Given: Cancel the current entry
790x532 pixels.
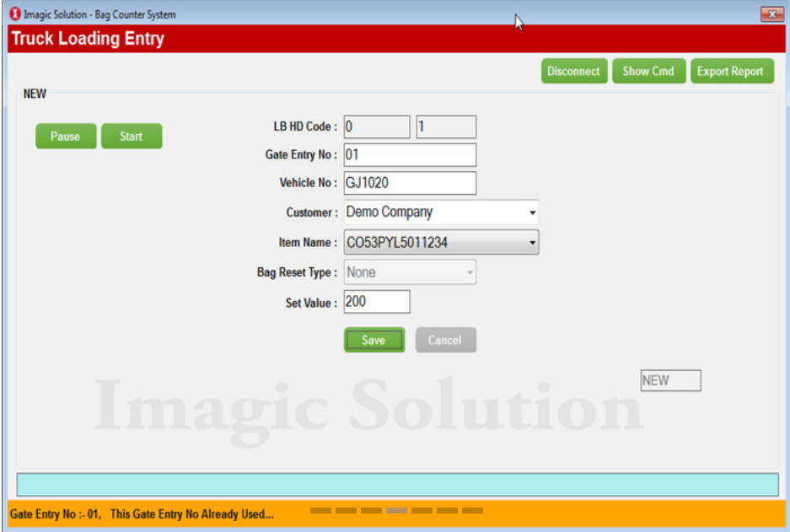Looking at the screenshot, I should [x=445, y=341].
